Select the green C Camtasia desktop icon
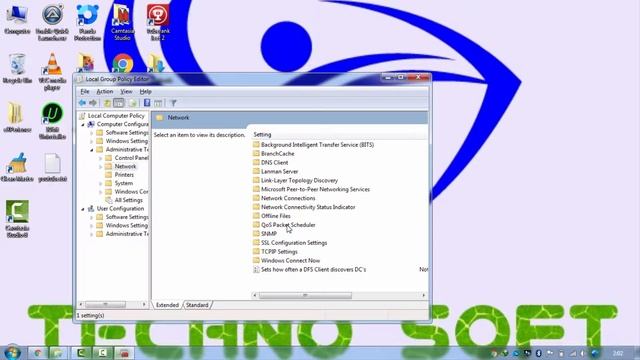Viewport: 640px width, 360px height. point(17,218)
